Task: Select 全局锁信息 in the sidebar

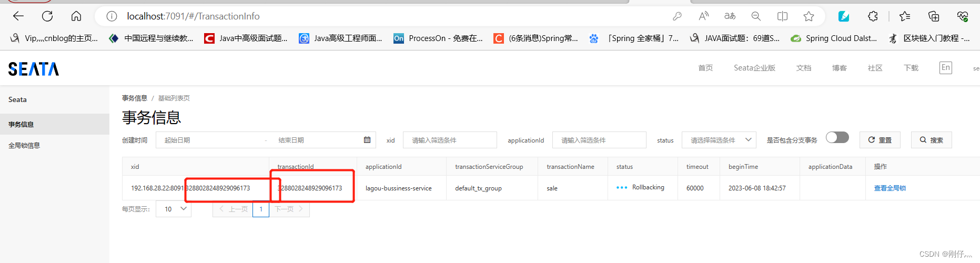Action: pyautogui.click(x=55, y=146)
